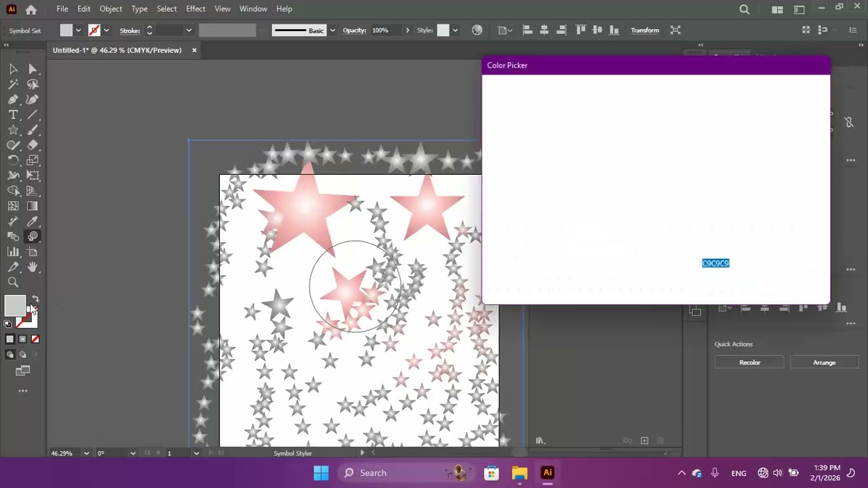Activate the Type tool

pos(13,115)
